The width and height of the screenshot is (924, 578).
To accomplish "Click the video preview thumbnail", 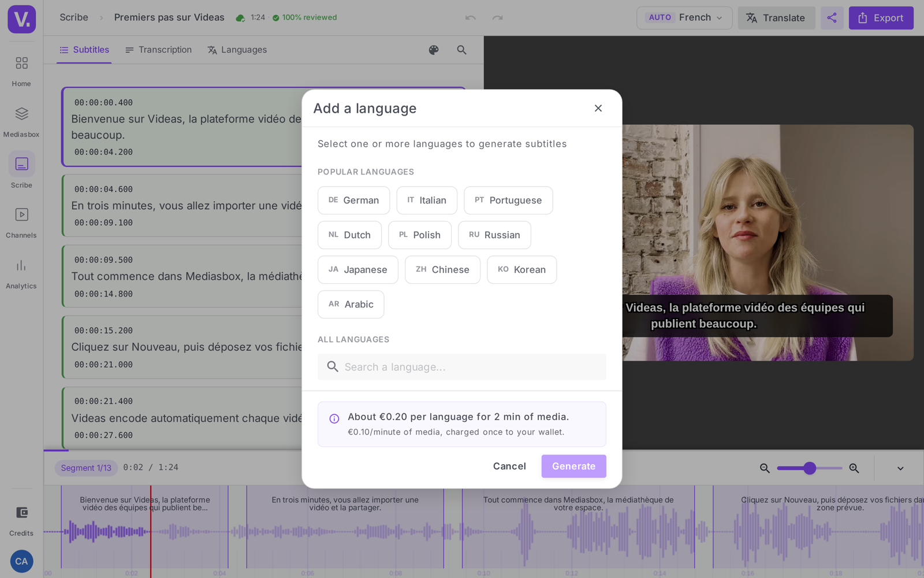I will [x=768, y=243].
